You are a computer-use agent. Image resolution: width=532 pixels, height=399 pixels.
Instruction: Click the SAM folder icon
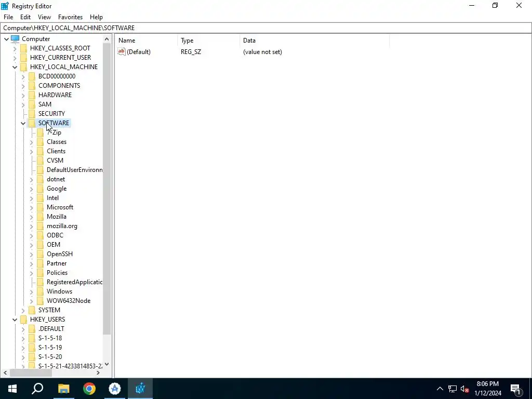tap(32, 104)
